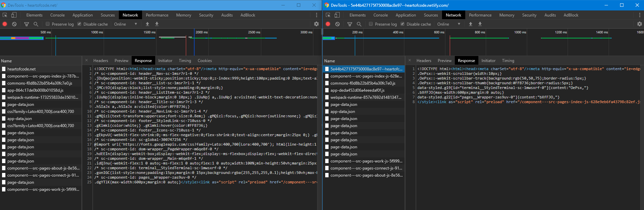644x210 pixels.
Task: Open Memory tab in right DevTools
Action: click(507, 15)
